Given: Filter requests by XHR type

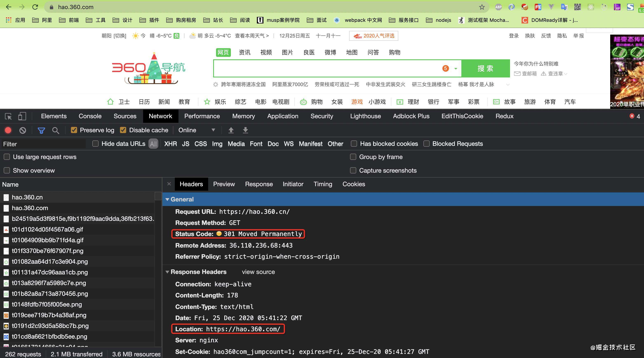Looking at the screenshot, I should pyautogui.click(x=170, y=144).
